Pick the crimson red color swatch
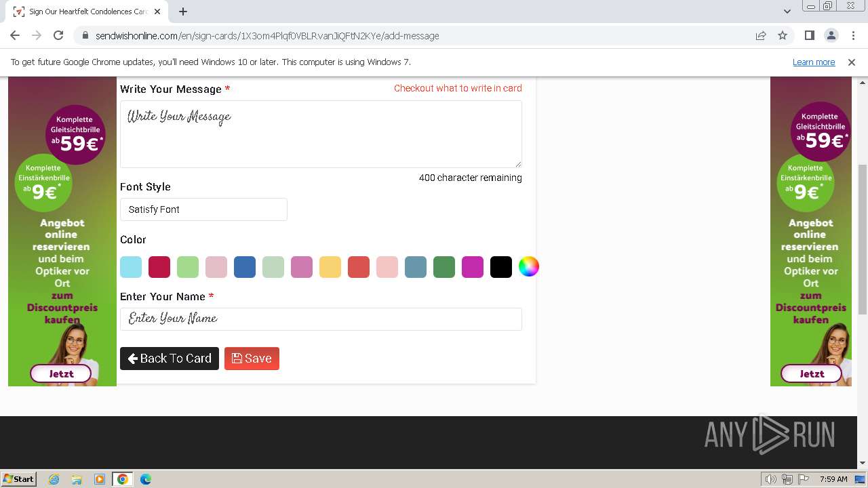This screenshot has width=868, height=488. click(159, 267)
